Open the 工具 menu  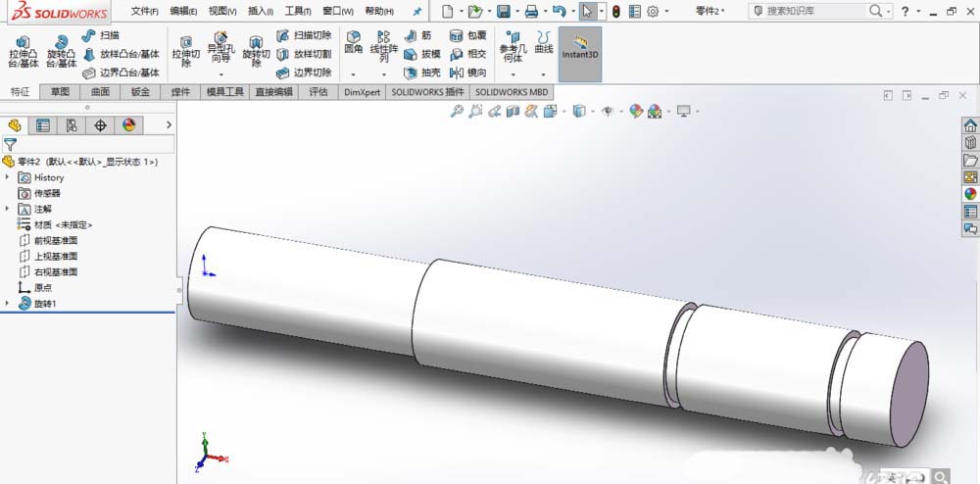[298, 12]
